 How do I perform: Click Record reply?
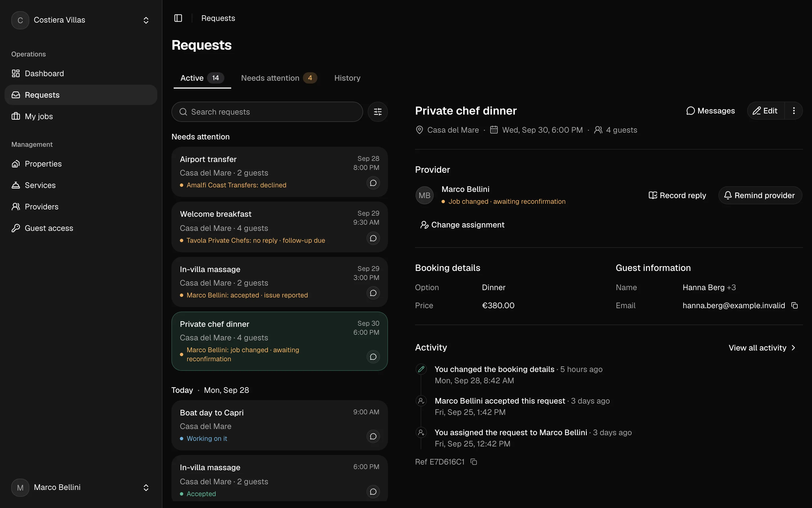[x=677, y=196]
